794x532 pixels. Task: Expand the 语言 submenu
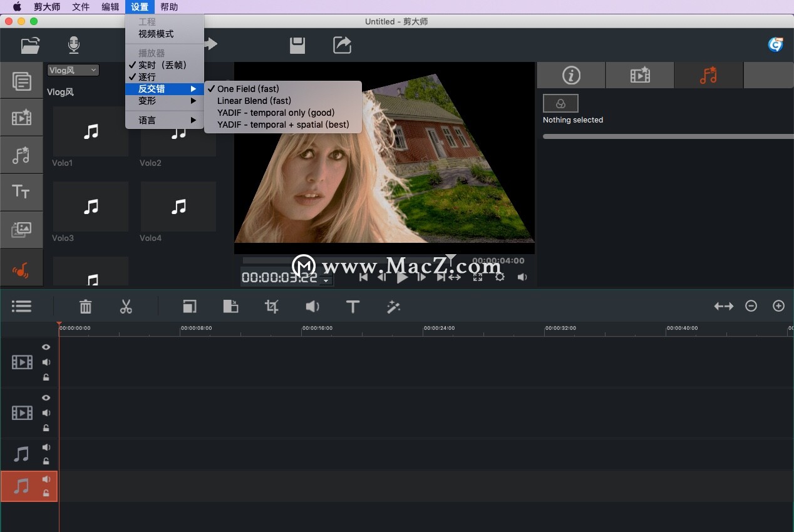tap(147, 120)
